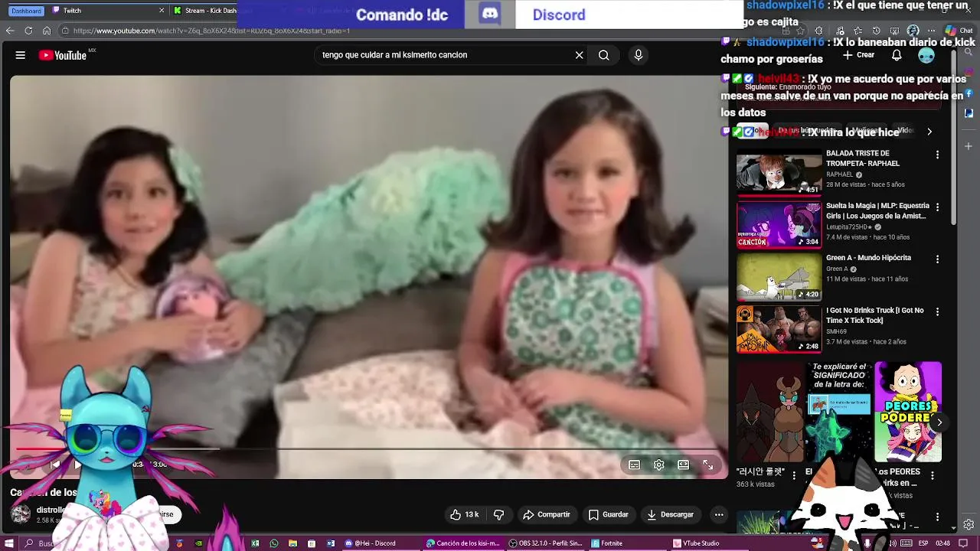Go back with the browser back arrow
The width and height of the screenshot is (980, 551).
(x=10, y=31)
